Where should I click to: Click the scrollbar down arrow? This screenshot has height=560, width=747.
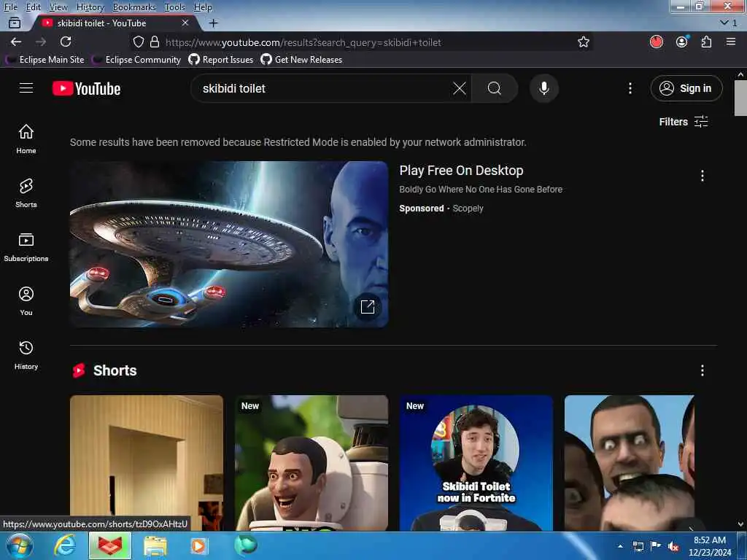pos(740,524)
